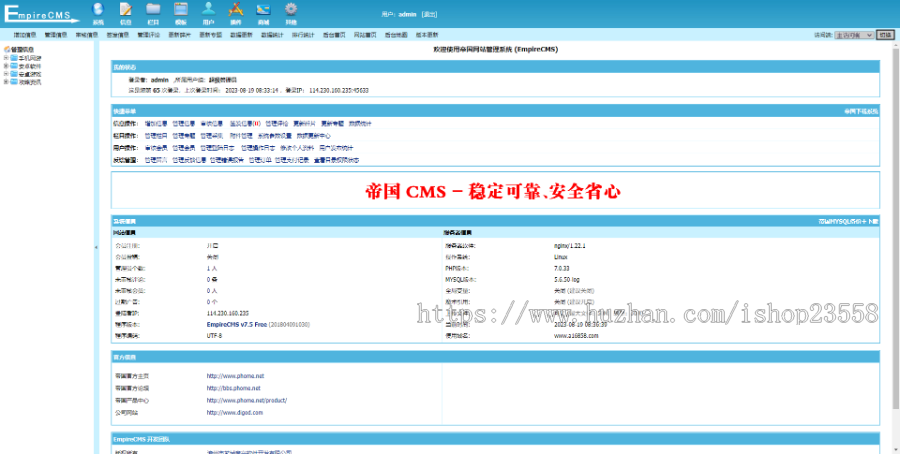Open the 其他 (Other) gear icon
Image resolution: width=900 pixels, height=454 pixels.
[291, 9]
